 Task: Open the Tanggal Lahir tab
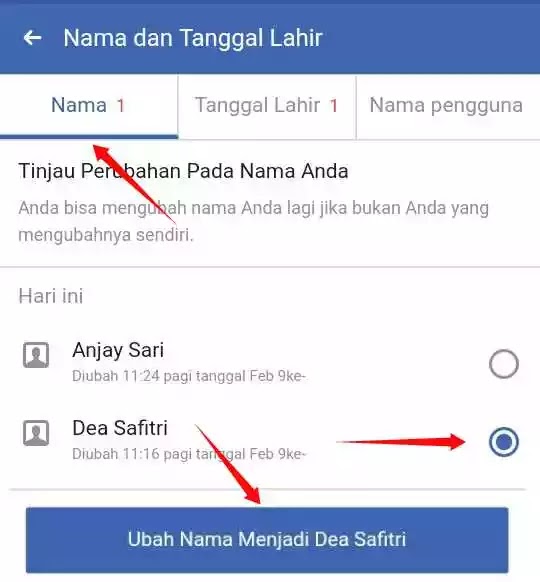point(267,107)
